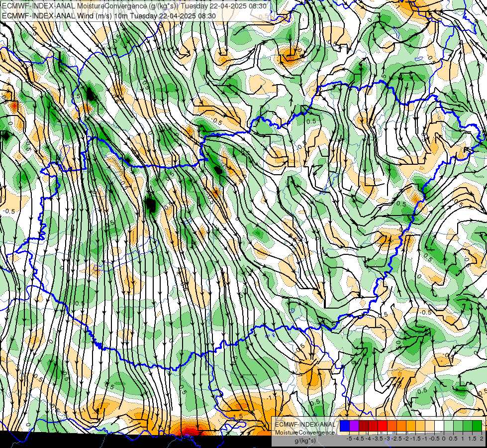Pick the bright red swatch between -3.5 and -3
Image resolution: width=487 pixels, height=448 pixels.
pos(383,426)
